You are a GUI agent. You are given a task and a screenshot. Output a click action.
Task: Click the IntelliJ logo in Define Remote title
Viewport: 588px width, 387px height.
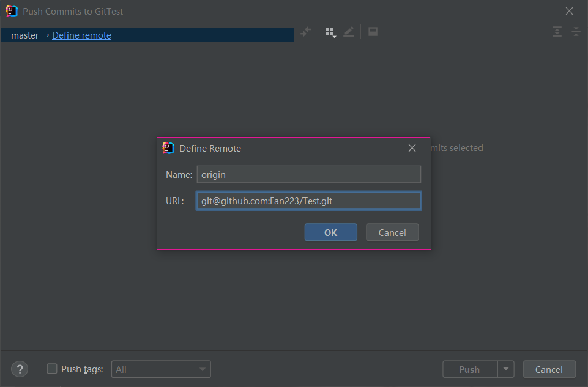pyautogui.click(x=168, y=149)
